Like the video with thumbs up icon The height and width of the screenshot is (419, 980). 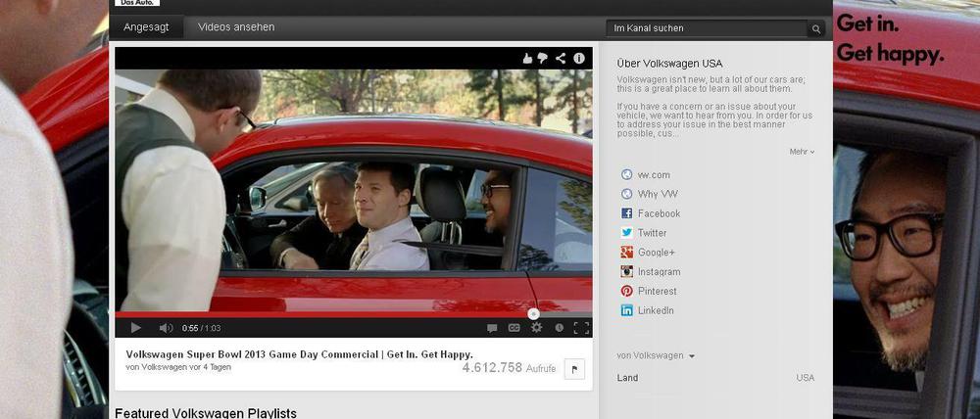pos(527,58)
